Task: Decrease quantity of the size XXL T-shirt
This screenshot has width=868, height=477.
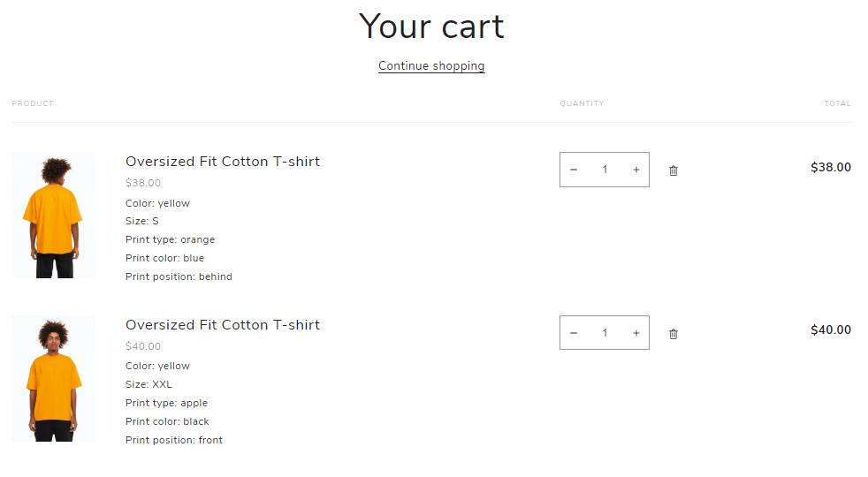Action: [574, 332]
